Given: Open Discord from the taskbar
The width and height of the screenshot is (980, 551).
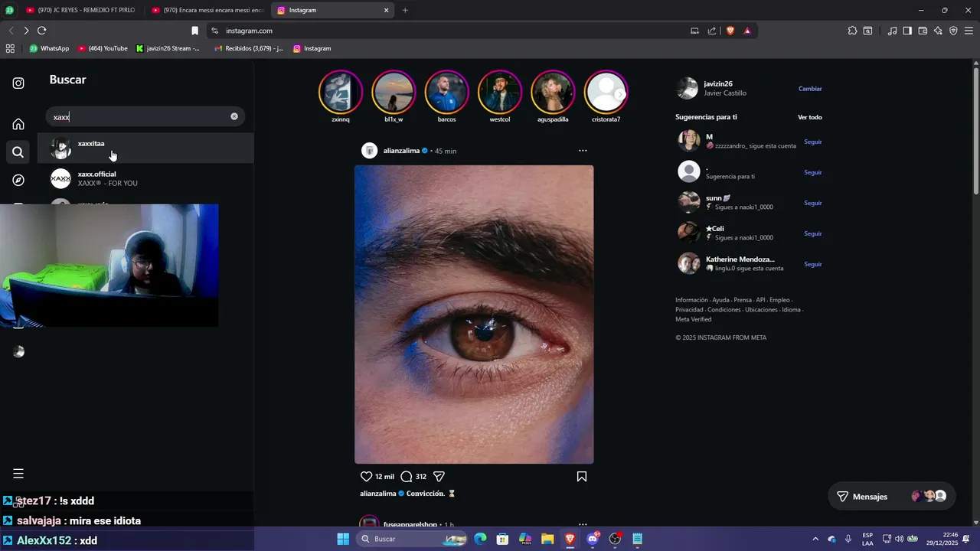Looking at the screenshot, I should click(593, 539).
